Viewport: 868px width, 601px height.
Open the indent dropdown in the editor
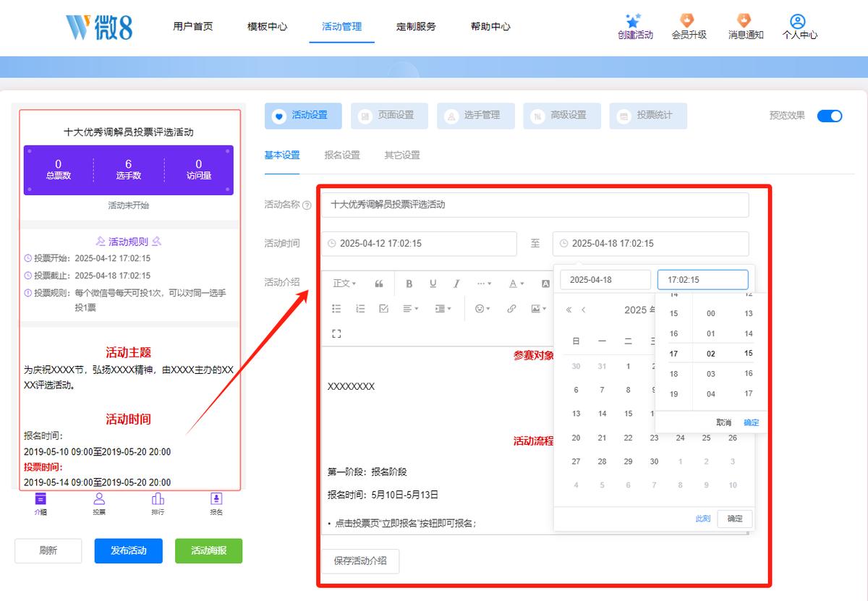(x=443, y=308)
